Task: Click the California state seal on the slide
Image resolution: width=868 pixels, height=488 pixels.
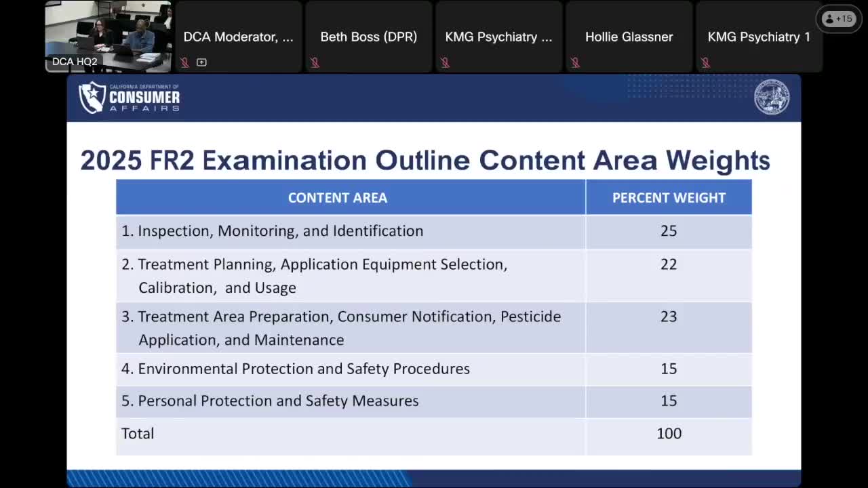Action: click(771, 97)
